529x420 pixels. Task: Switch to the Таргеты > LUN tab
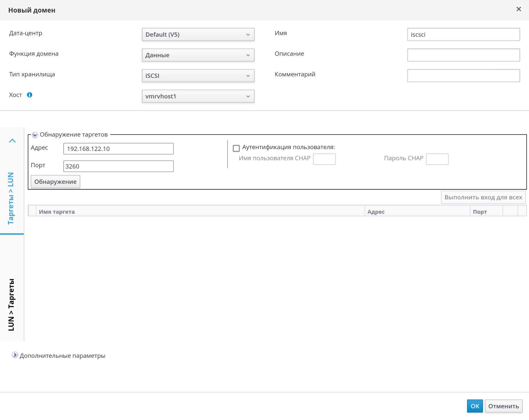coord(11,198)
